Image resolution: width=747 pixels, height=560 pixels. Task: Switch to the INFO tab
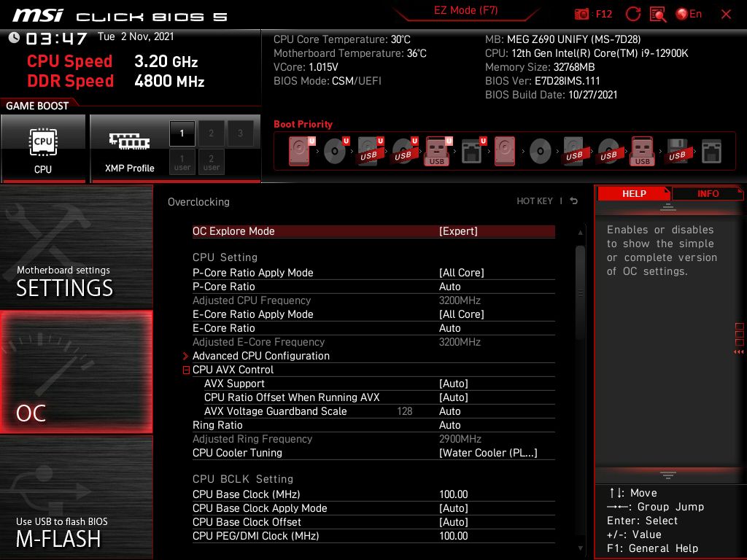[x=708, y=194]
